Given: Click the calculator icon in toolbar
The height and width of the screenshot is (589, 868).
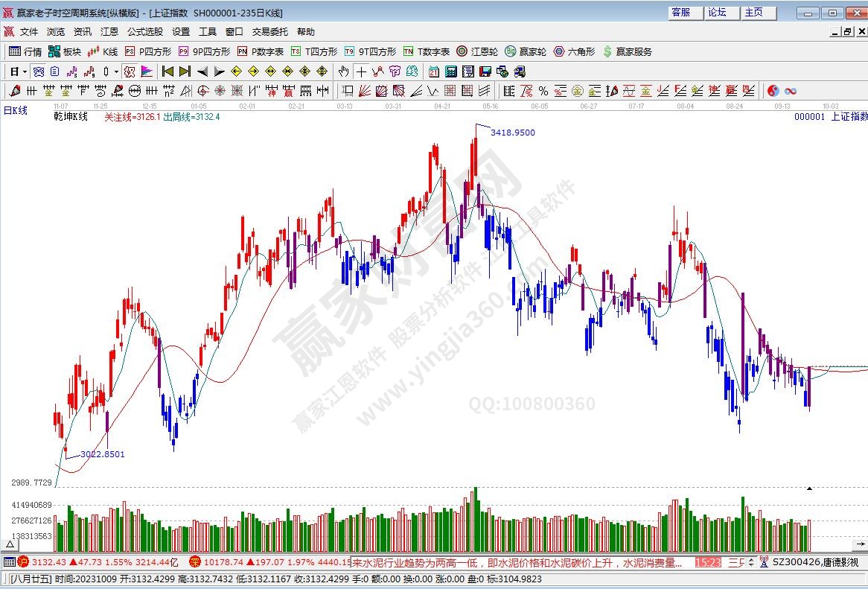Looking at the screenshot, I should pyautogui.click(x=451, y=71).
